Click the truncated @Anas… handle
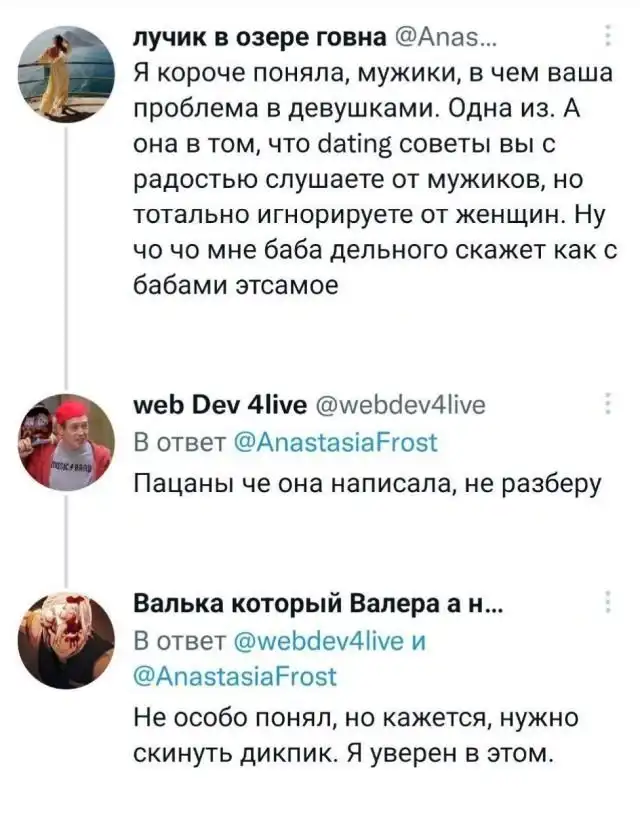The width and height of the screenshot is (640, 839). coord(439,38)
